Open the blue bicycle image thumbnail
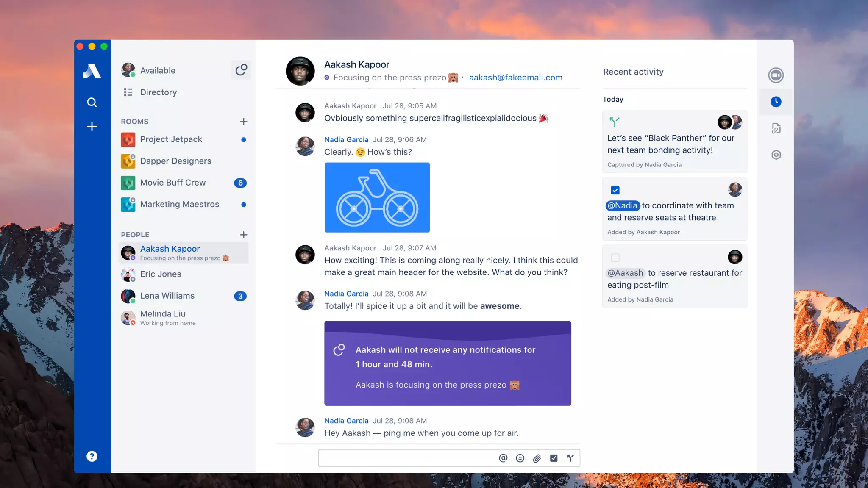This screenshot has height=488, width=868. coord(377,197)
